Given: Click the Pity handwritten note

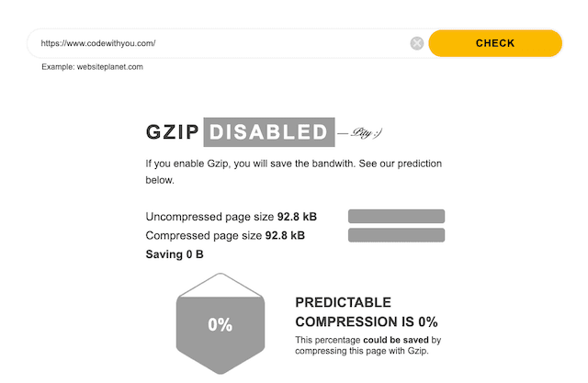Looking at the screenshot, I should coord(360,132).
